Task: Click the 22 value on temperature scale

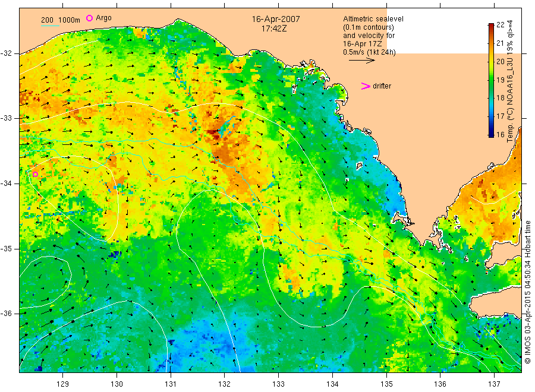Action: pyautogui.click(x=500, y=24)
